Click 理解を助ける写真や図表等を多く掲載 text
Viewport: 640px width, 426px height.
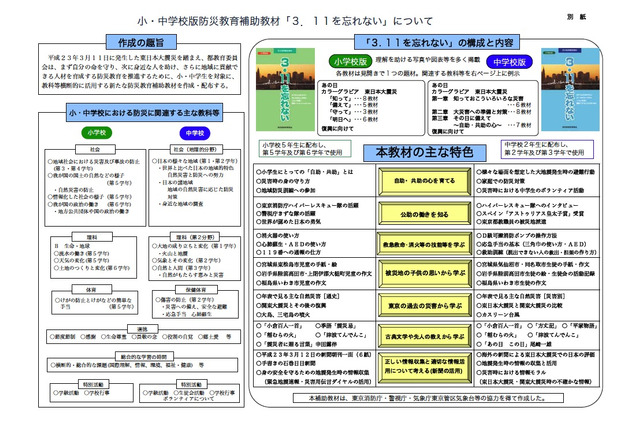click(428, 60)
